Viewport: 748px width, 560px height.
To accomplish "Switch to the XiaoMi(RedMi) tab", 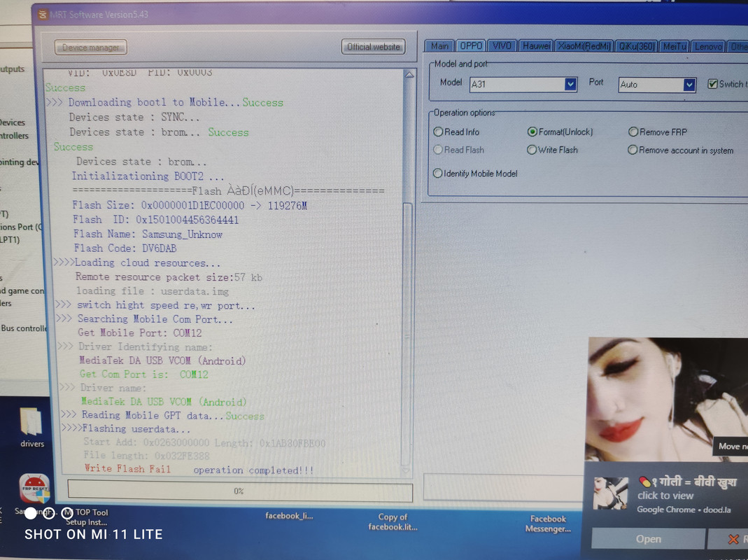I will [584, 45].
